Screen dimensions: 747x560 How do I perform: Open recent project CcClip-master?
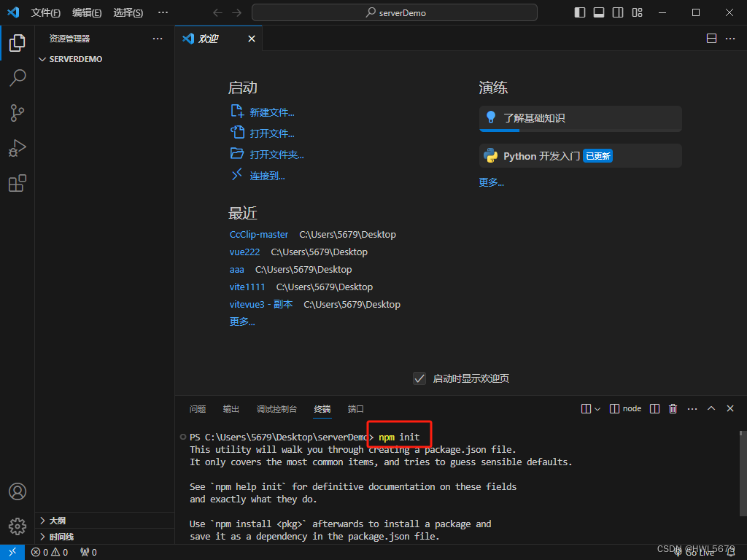[x=259, y=234]
